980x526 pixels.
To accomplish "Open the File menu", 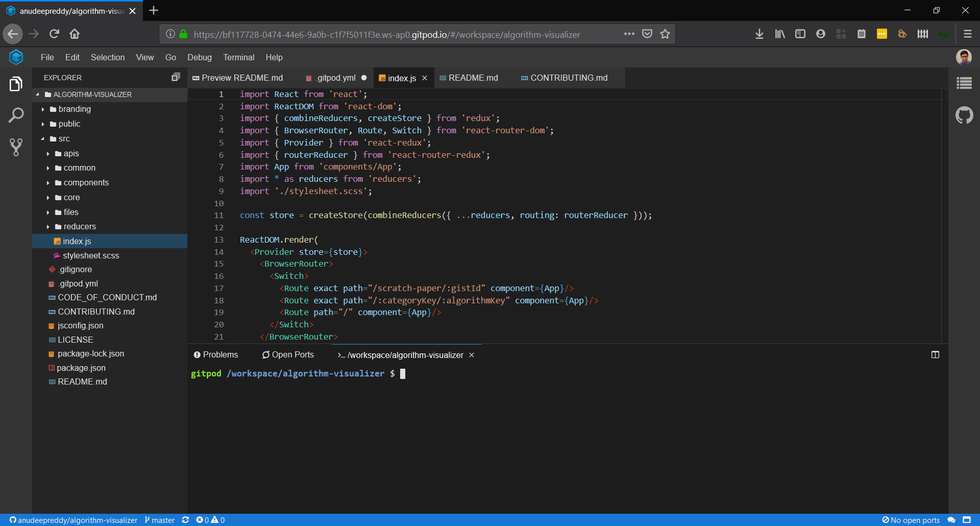I will point(47,57).
